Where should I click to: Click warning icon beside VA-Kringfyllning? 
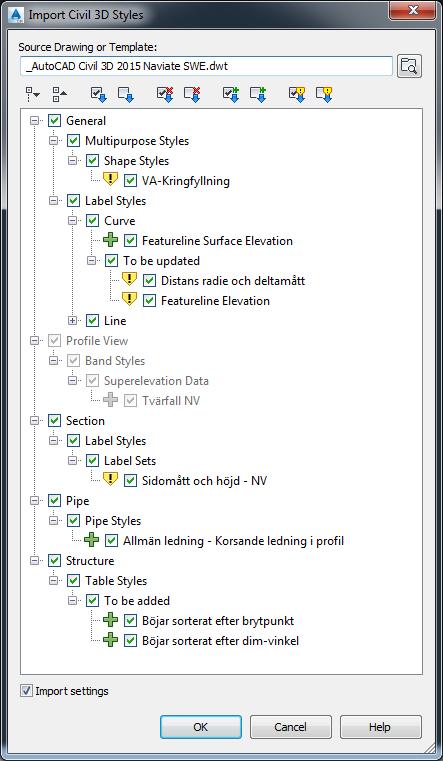(111, 180)
